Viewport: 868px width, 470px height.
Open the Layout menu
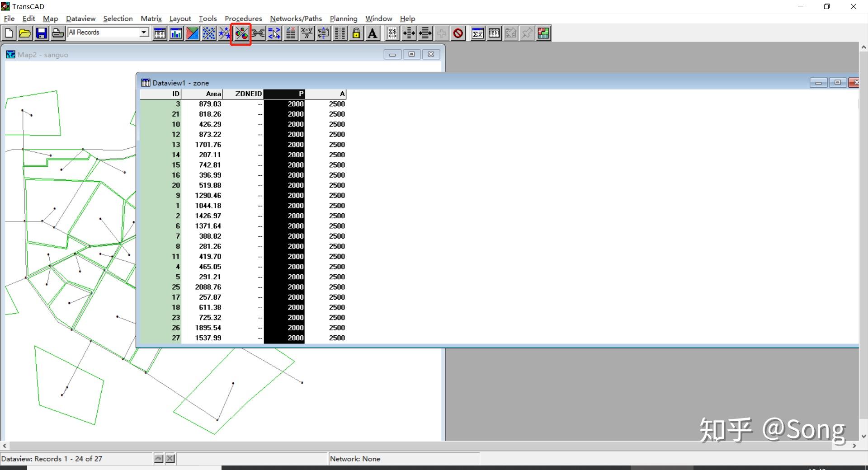180,19
